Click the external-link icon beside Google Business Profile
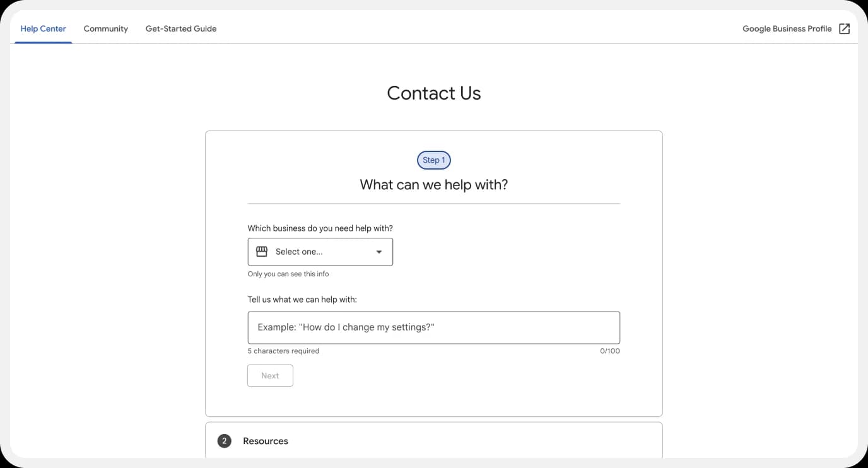Viewport: 868px width, 468px height. tap(845, 28)
